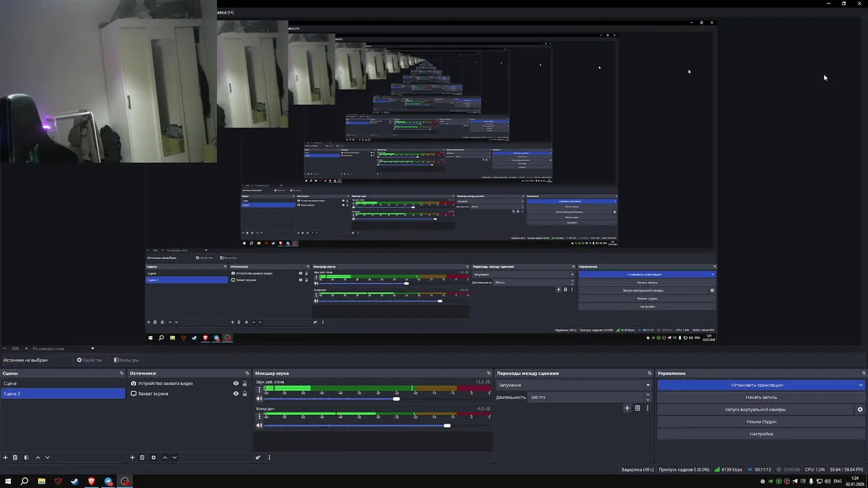Open Фильтры for selected source
This screenshot has width=868, height=488.
126,360
